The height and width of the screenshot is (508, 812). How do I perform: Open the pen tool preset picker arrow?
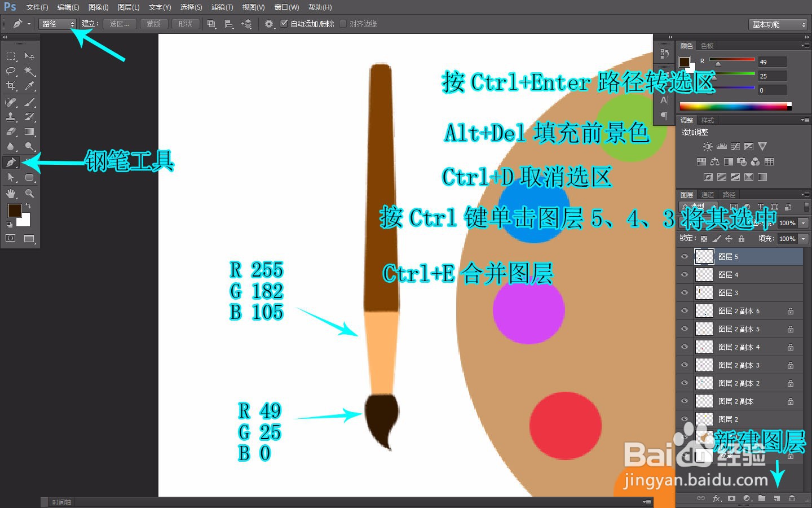[29, 24]
